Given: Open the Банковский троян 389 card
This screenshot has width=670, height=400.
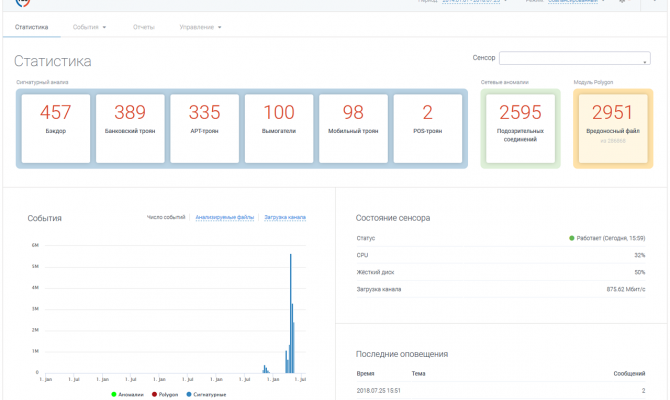Looking at the screenshot, I should tap(130, 128).
